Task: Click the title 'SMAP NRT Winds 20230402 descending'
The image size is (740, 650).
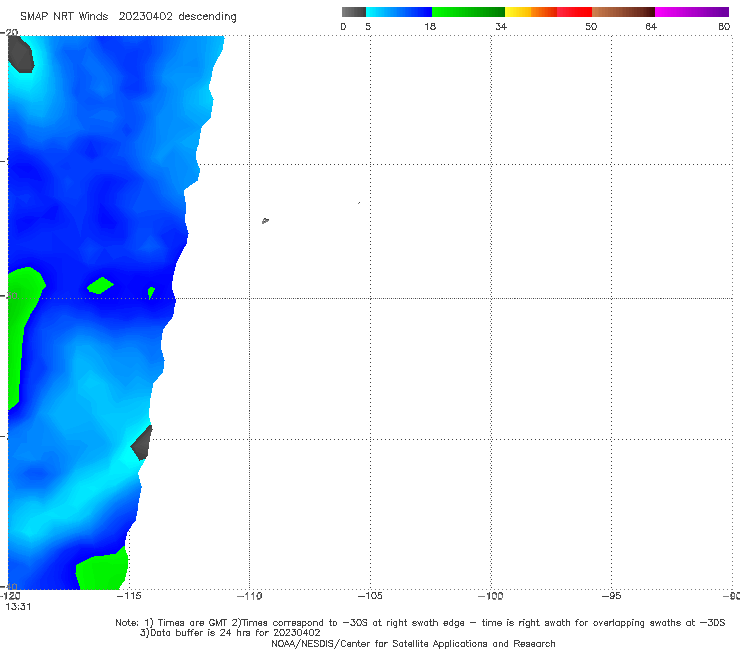Action: 128,16
